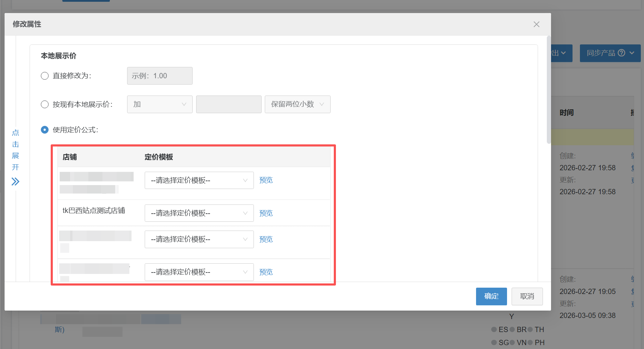Click the help icon on 同步产品 button
Viewport: 644px width, 349px height.
pyautogui.click(x=621, y=53)
